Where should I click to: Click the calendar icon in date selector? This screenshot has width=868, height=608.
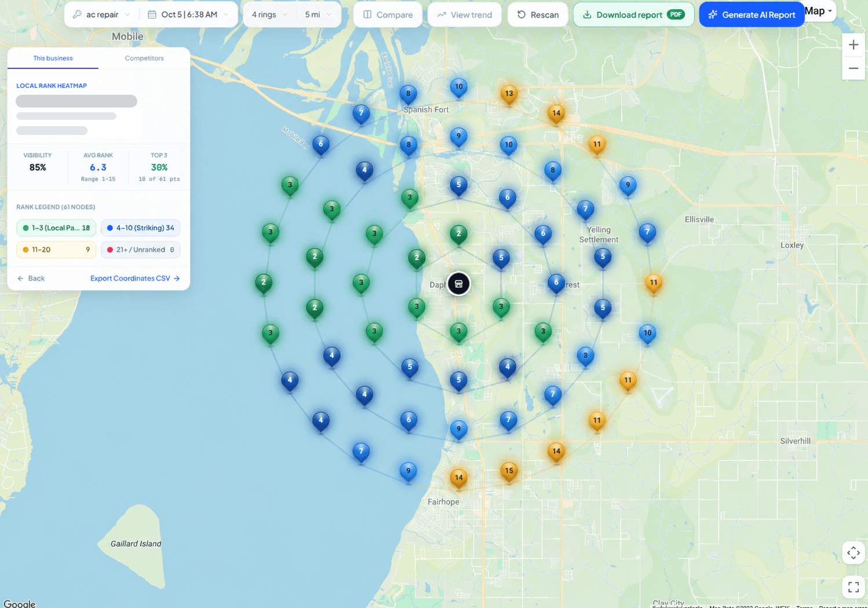coord(152,14)
